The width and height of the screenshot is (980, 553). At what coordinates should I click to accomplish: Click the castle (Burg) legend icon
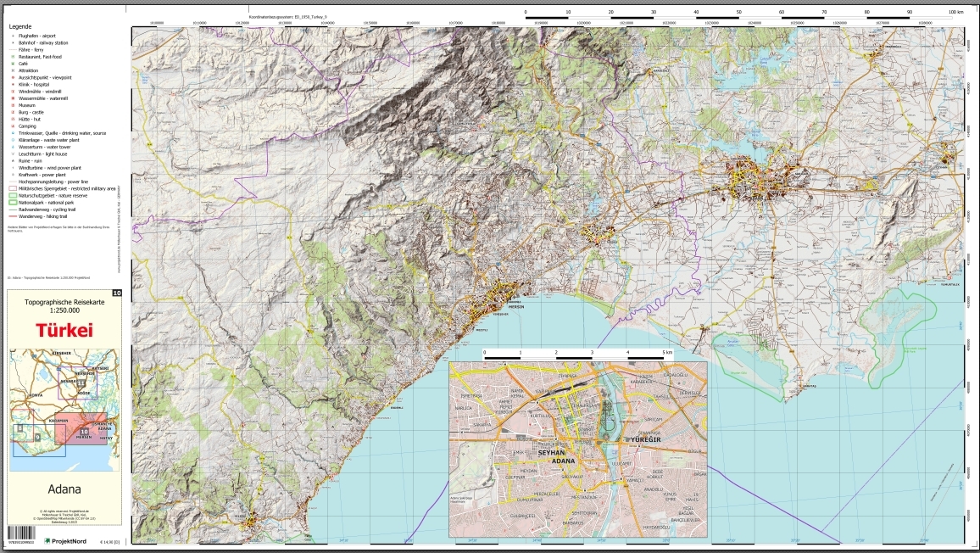pyautogui.click(x=12, y=112)
